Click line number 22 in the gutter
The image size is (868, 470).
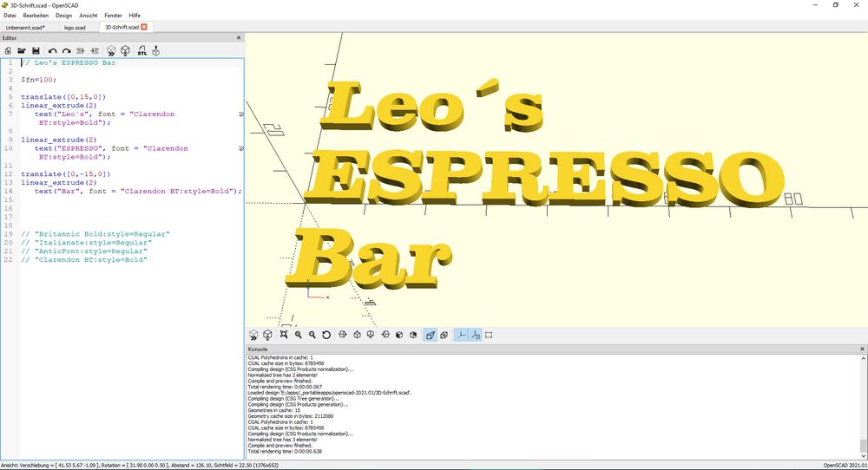[x=8, y=259]
